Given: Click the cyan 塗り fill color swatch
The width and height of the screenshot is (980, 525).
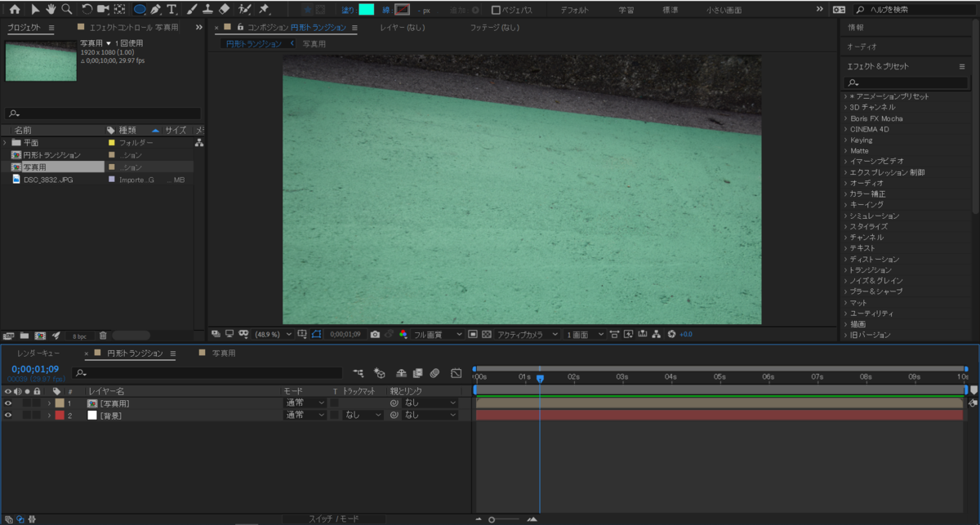Looking at the screenshot, I should [367, 10].
